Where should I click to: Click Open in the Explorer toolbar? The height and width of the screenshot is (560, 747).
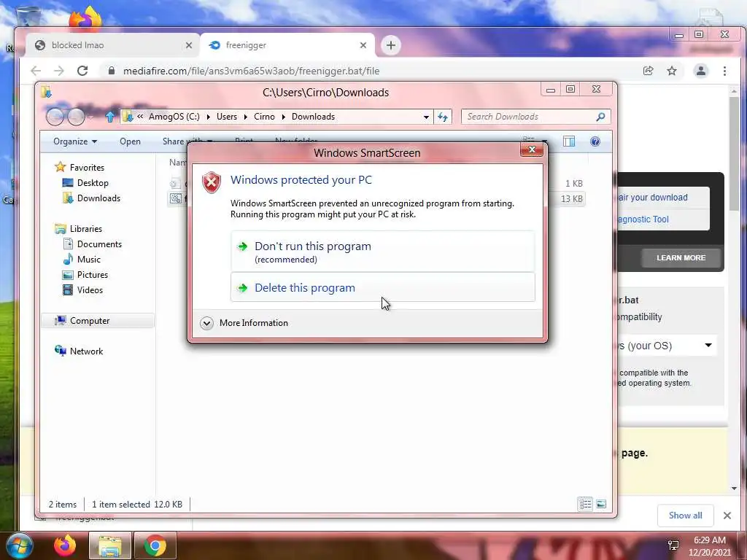point(130,141)
